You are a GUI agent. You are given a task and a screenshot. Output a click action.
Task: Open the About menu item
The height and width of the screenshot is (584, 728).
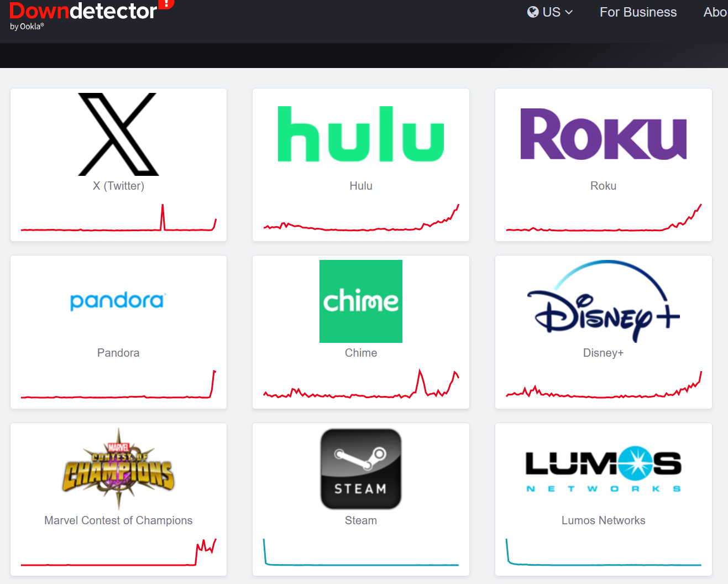tap(715, 12)
